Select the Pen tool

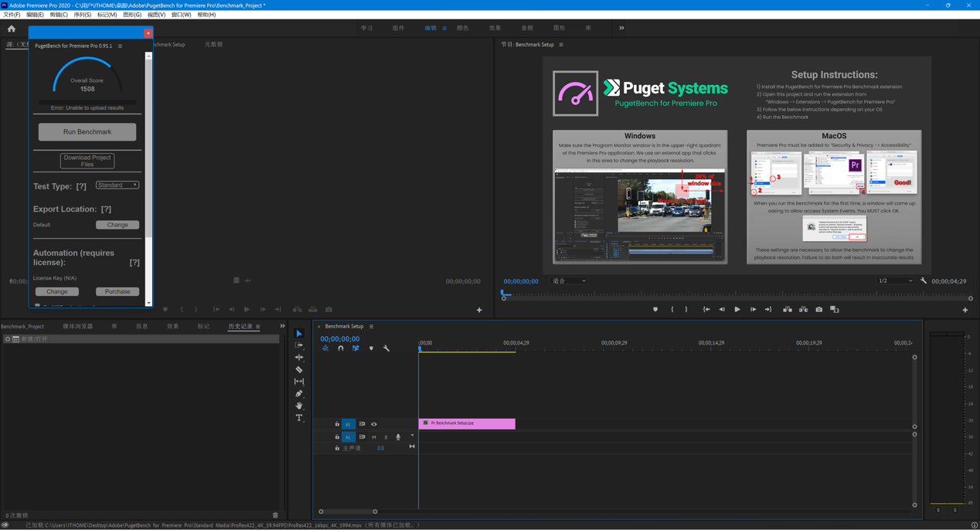click(299, 394)
